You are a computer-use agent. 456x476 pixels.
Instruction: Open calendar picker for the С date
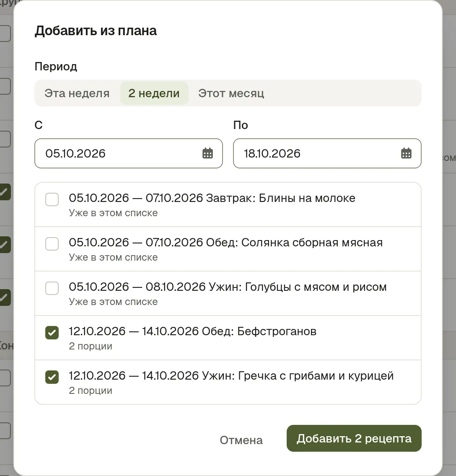(x=207, y=153)
